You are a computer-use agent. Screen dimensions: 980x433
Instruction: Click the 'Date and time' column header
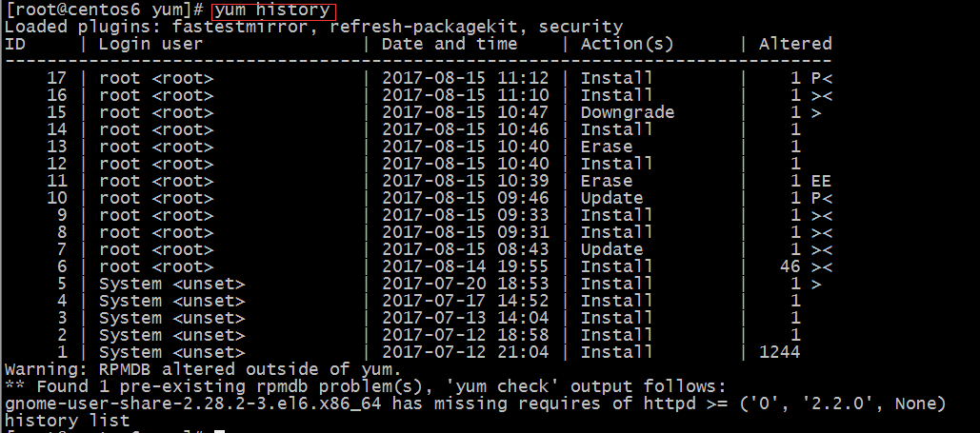pyautogui.click(x=450, y=44)
